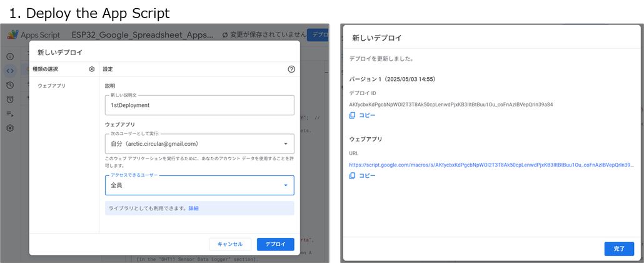The image size is (644, 263).
Task: Open the Executions list icon in sidebar
Action: point(10,114)
